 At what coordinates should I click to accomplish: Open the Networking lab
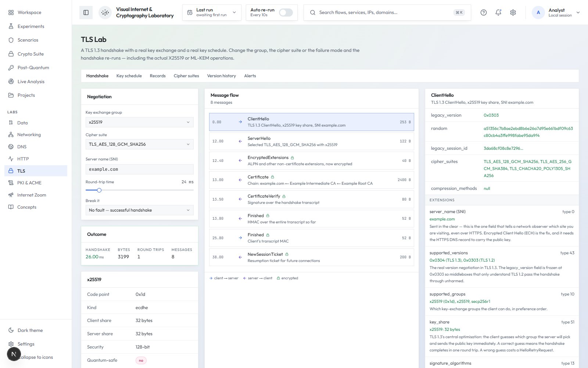click(36, 135)
